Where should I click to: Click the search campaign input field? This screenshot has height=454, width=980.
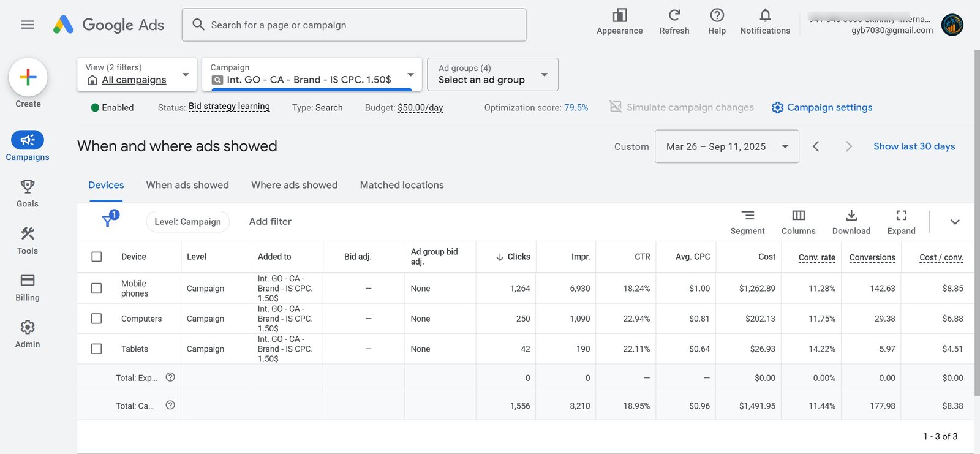[354, 25]
